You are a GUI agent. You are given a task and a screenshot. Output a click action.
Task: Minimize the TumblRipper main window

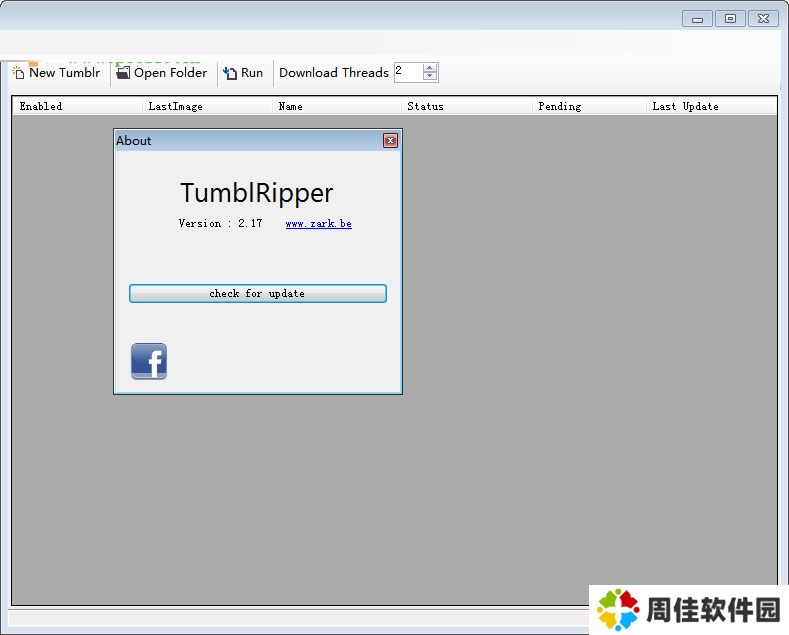697,19
